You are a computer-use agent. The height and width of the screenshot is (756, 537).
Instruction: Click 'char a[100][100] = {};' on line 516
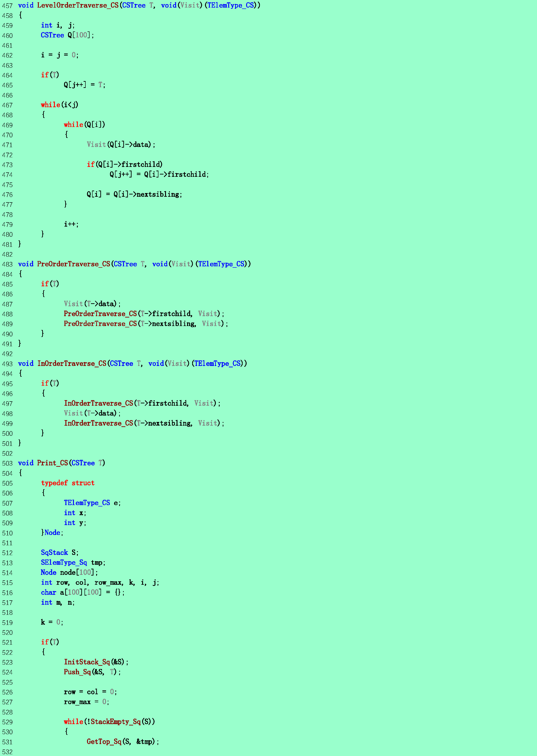pos(83,592)
